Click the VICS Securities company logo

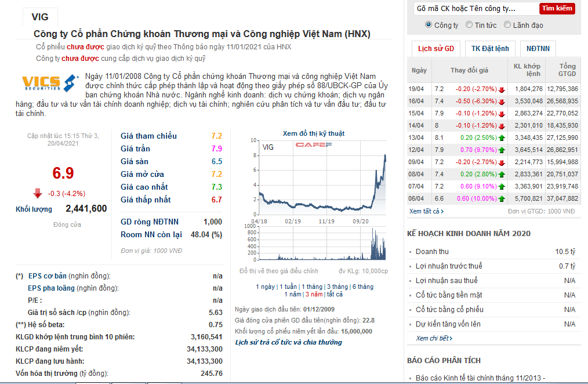click(50, 82)
